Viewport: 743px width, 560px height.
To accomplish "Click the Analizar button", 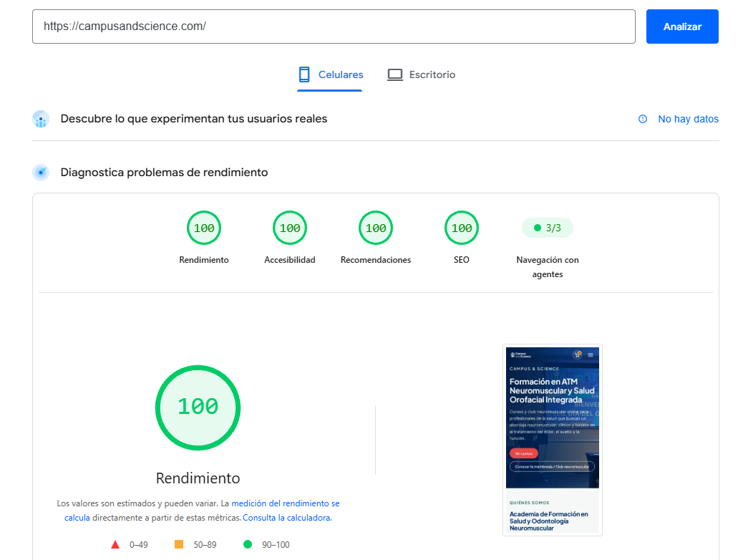I will pos(682,26).
